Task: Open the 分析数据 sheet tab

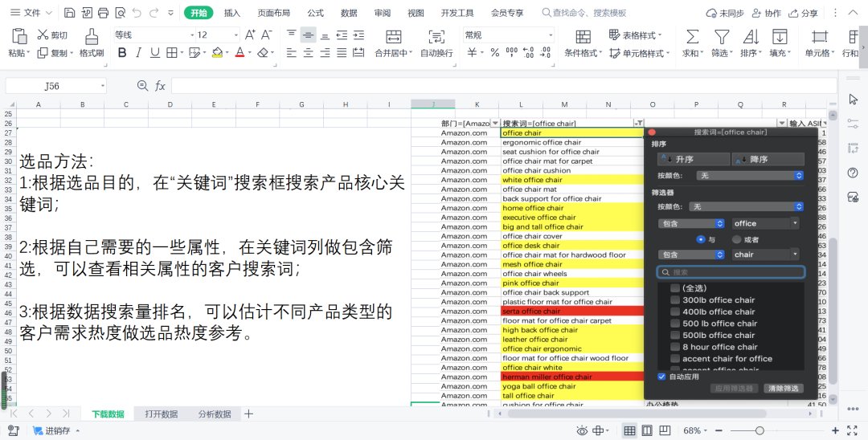Action: [215, 414]
